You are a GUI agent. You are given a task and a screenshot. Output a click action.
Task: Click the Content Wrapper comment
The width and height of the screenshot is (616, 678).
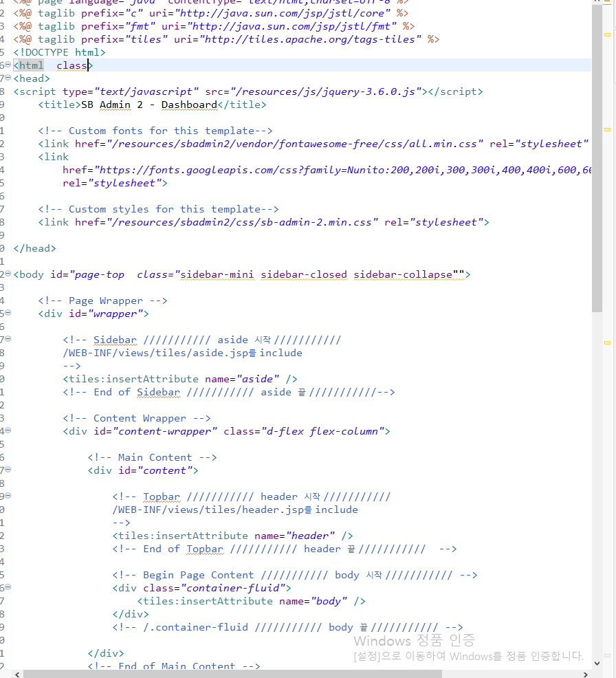pos(137,418)
